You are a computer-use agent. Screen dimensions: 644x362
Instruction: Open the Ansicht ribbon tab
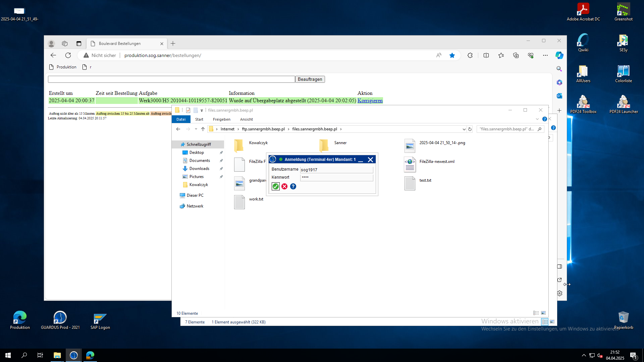pos(246,119)
